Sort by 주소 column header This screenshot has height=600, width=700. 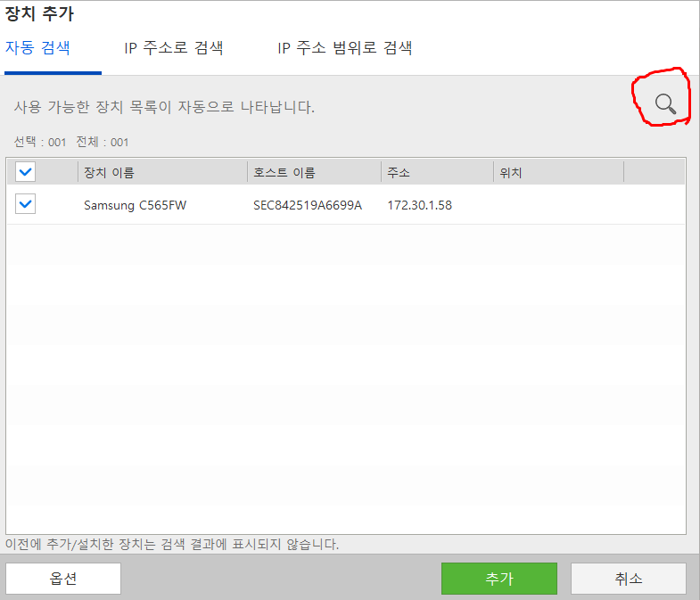click(438, 172)
